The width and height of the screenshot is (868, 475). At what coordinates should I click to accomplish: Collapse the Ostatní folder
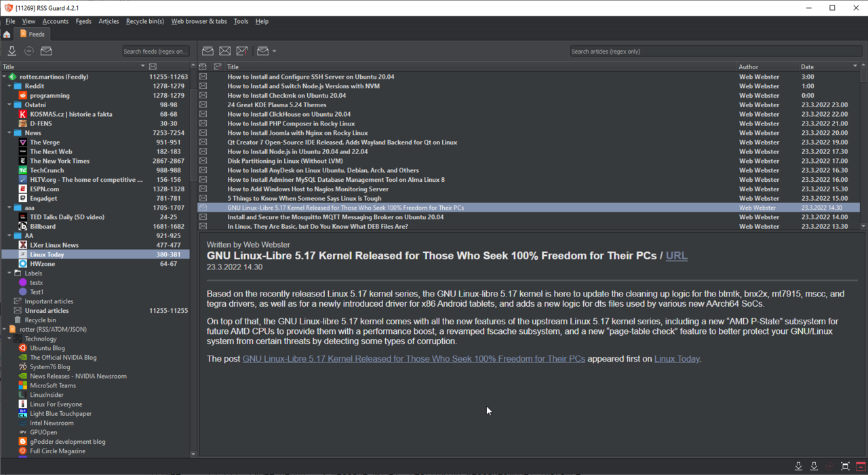pos(9,105)
